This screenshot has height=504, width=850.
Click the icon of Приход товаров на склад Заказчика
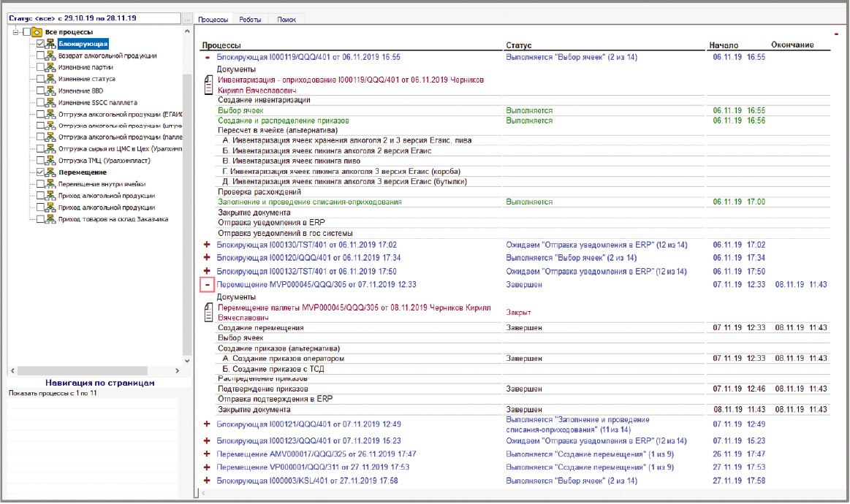coord(50,219)
